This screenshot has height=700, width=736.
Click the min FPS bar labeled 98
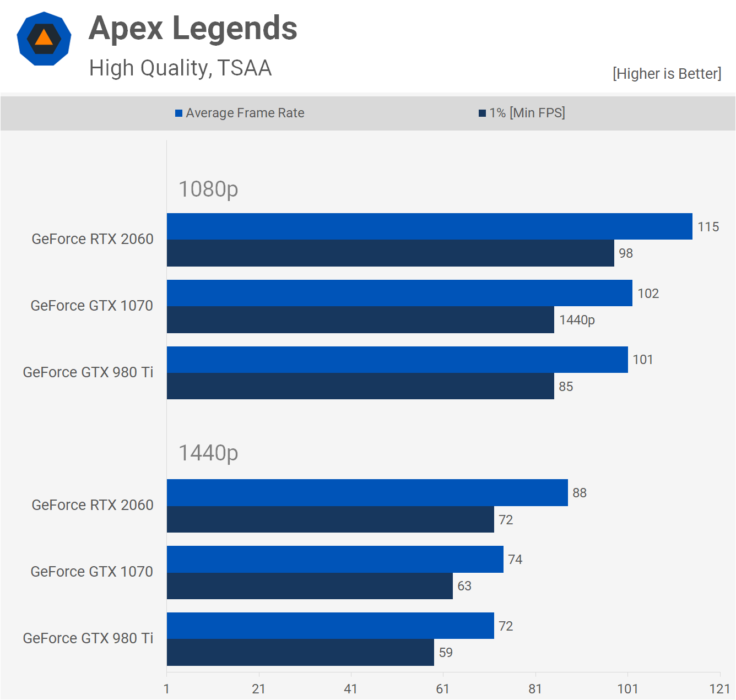pyautogui.click(x=390, y=253)
